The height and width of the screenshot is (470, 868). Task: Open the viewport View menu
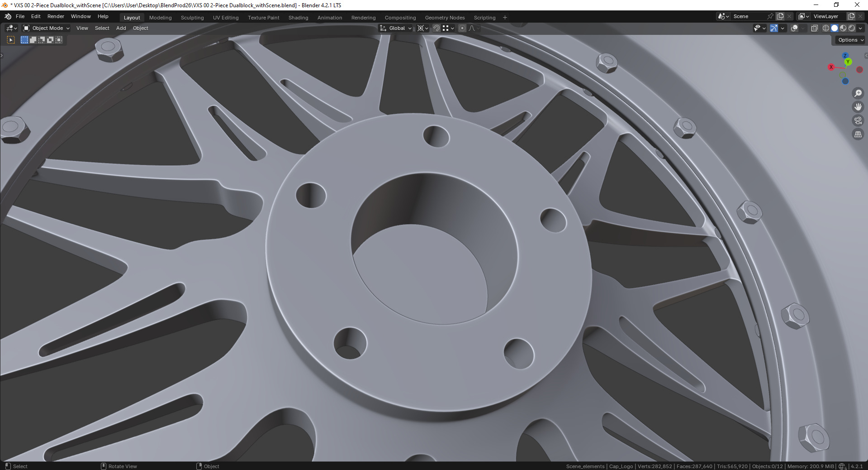point(82,28)
